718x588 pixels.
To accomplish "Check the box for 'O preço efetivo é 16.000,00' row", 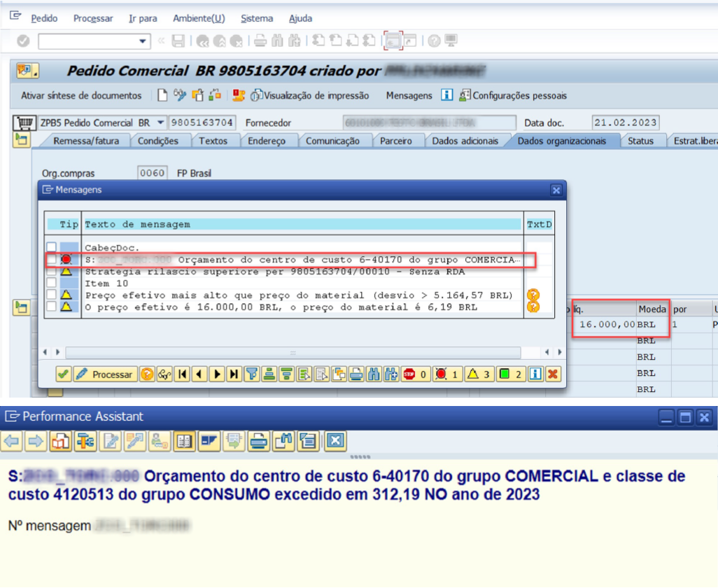I will (51, 307).
